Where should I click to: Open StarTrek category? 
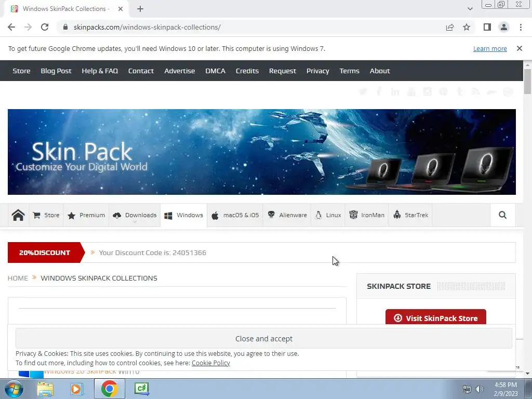pos(410,215)
